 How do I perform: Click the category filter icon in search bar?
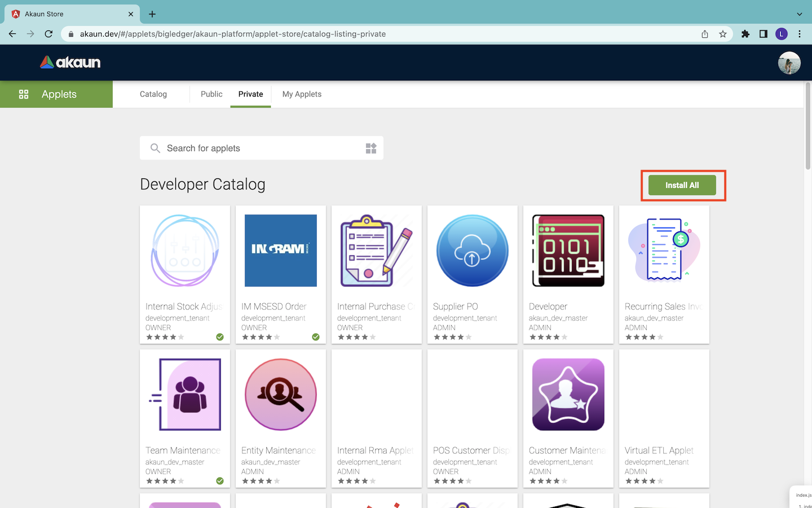click(370, 148)
